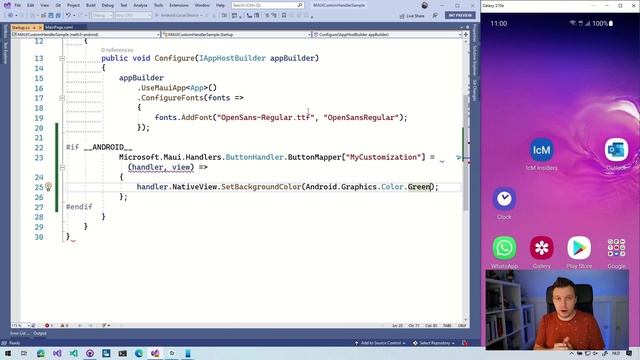Click Select Repository in status bar

[x=434, y=343]
